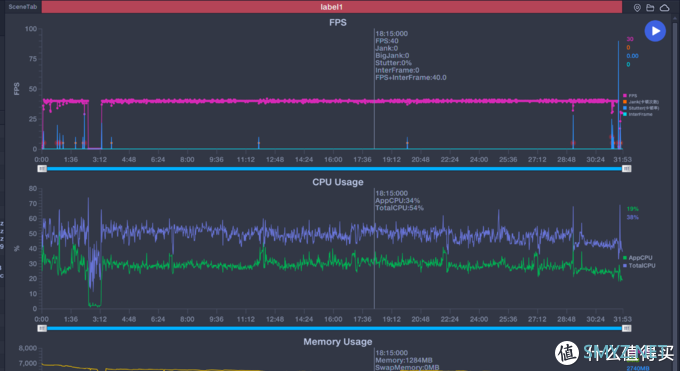
Task: Click the blue 0.00 stutter value
Action: 632,56
